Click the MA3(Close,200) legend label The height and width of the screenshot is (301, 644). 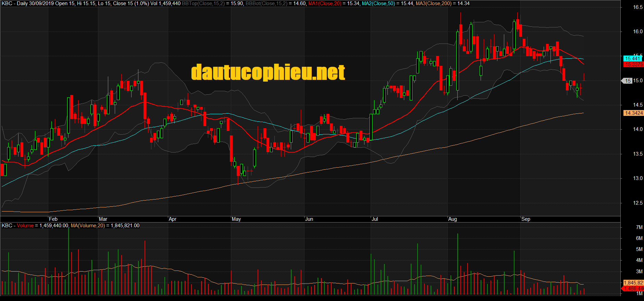click(x=433, y=3)
